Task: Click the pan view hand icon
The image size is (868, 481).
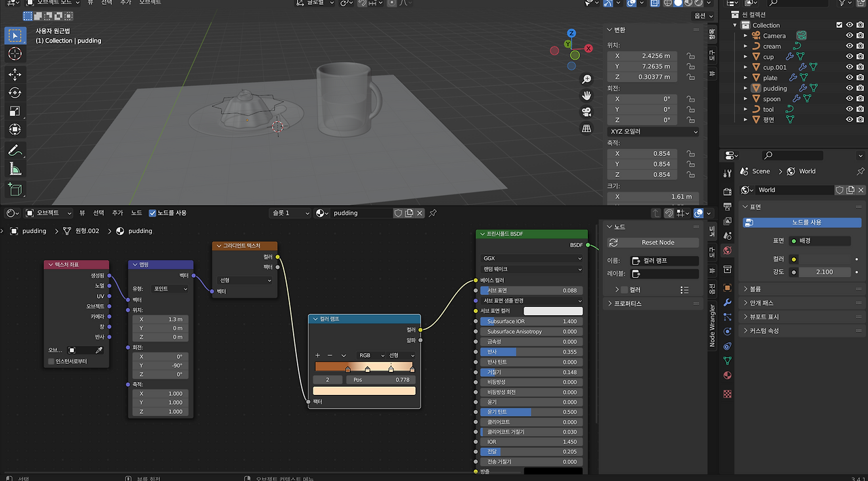Action: [x=587, y=96]
